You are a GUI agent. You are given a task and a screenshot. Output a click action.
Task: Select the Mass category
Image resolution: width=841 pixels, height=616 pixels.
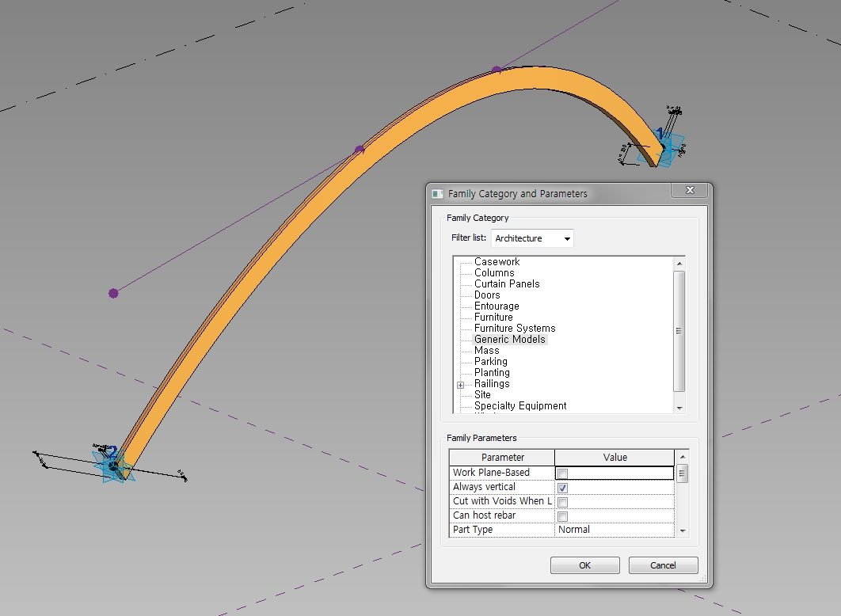click(x=486, y=350)
